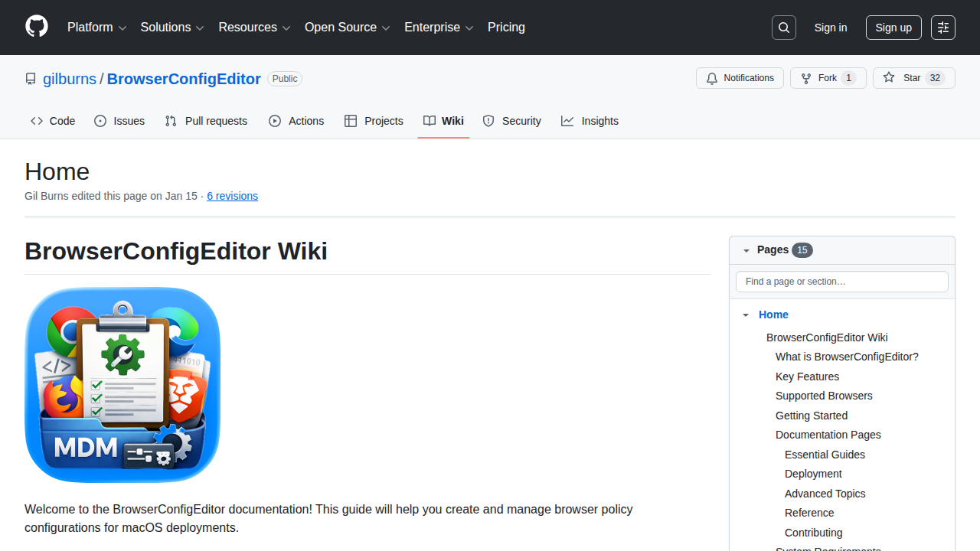980x551 pixels.
Task: Expand the Resources dropdown menu
Action: click(254, 28)
